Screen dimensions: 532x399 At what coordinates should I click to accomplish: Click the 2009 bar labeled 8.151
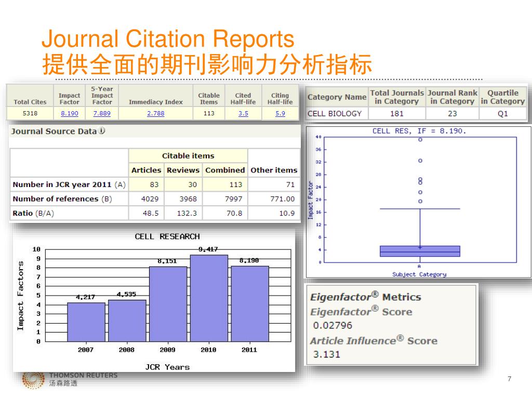[x=168, y=304]
